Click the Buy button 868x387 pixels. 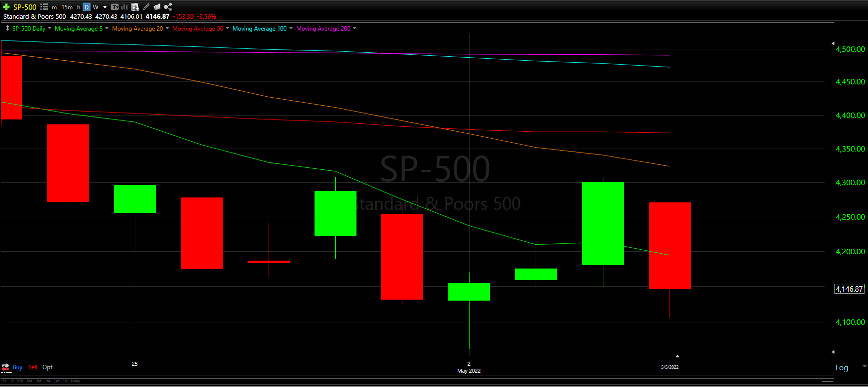(17, 367)
